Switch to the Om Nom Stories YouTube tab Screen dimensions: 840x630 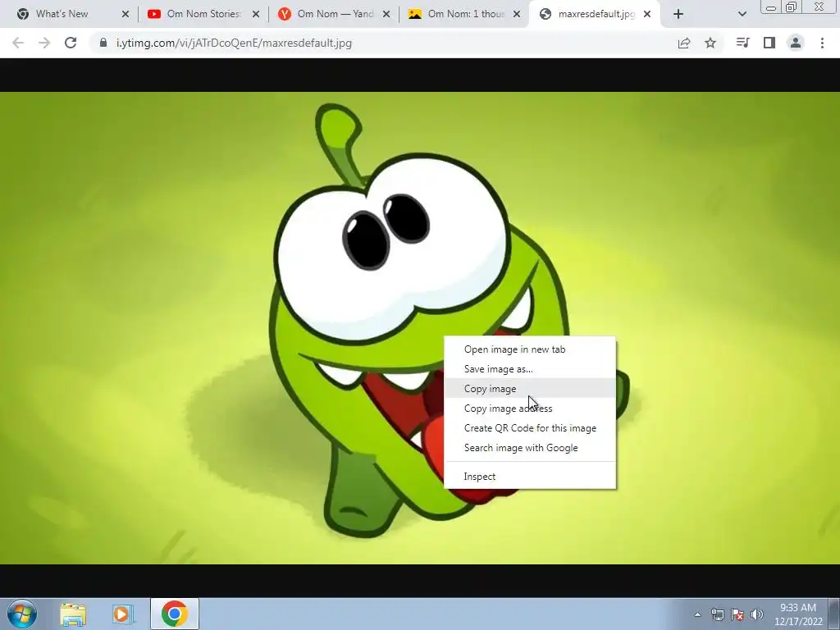(203, 14)
